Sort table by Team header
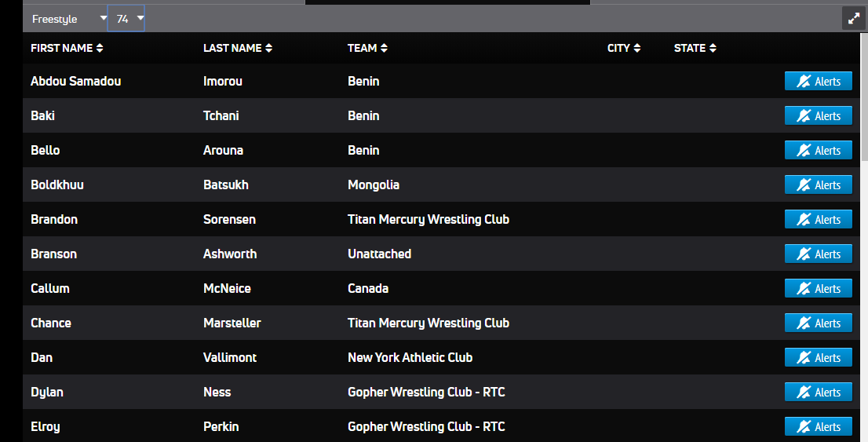The width and height of the screenshot is (868, 442). [x=367, y=48]
